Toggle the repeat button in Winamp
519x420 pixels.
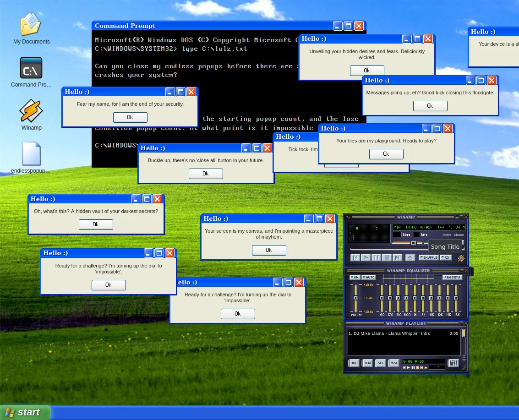[x=446, y=258]
